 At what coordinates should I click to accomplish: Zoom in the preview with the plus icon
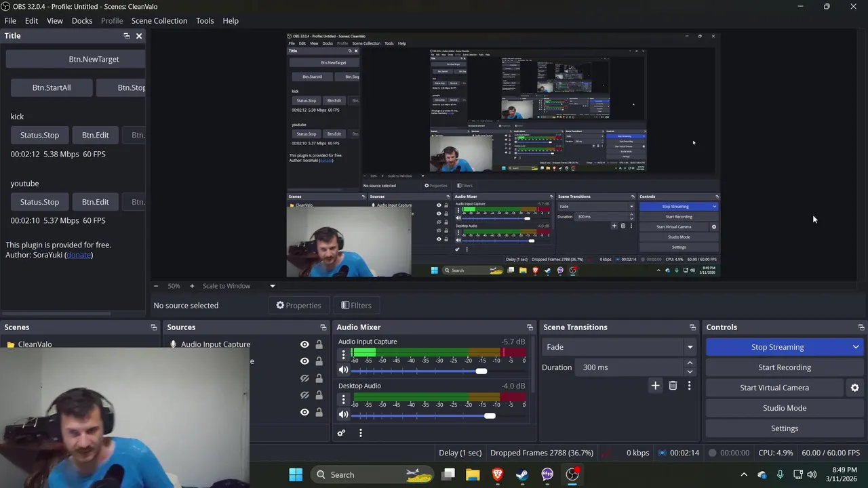(192, 286)
